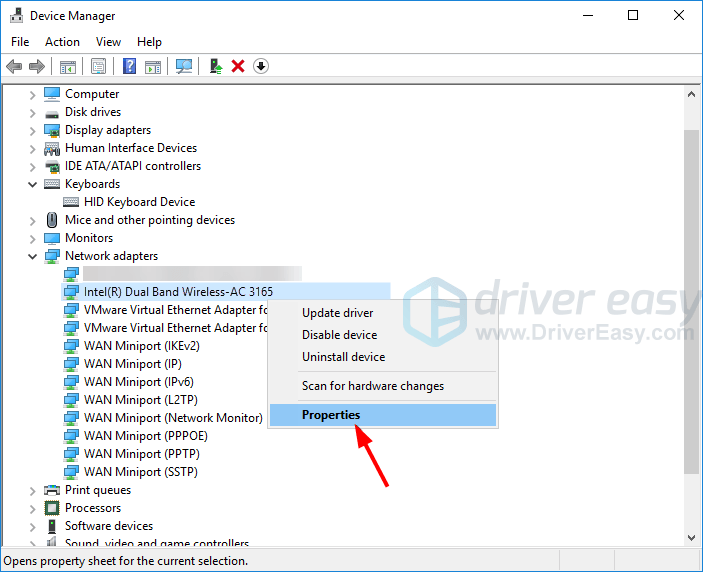Click the blue Help question-mark icon
This screenshot has width=703, height=572.
point(130,66)
